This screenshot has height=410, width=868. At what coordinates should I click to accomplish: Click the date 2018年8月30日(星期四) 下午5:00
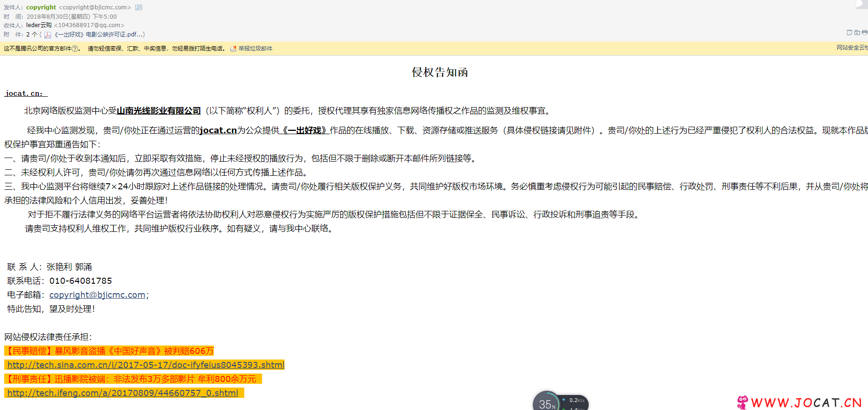72,17
